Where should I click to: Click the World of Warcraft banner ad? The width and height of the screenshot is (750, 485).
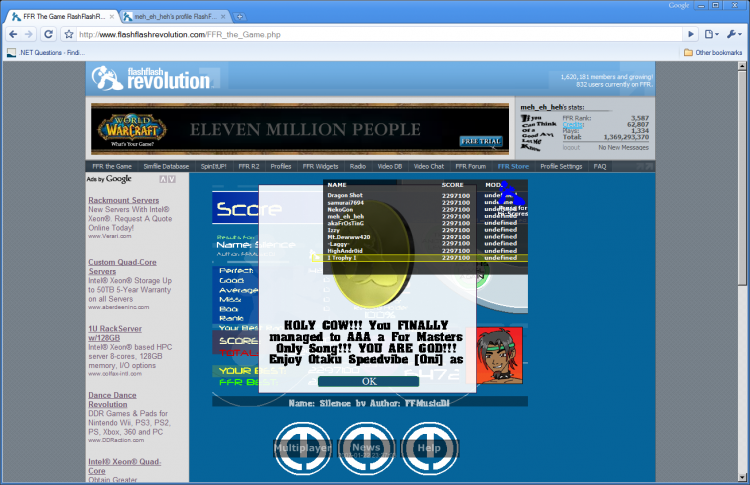click(300, 129)
